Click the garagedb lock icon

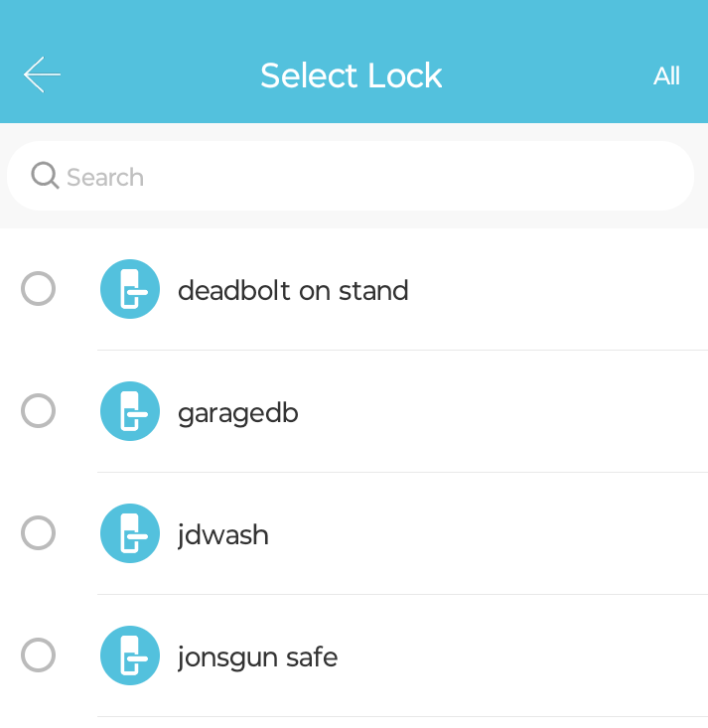pyautogui.click(x=130, y=411)
